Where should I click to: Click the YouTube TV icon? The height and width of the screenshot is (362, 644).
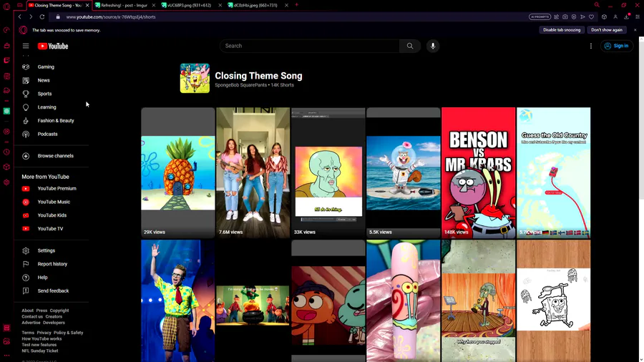[x=26, y=229]
